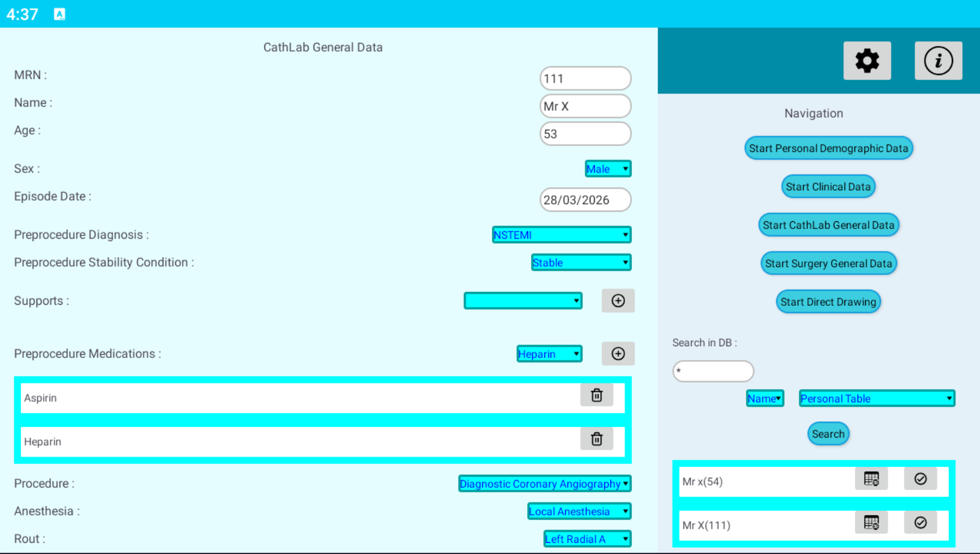This screenshot has width=980, height=554.
Task: Add Heparin medication with plus icon
Action: coord(618,353)
